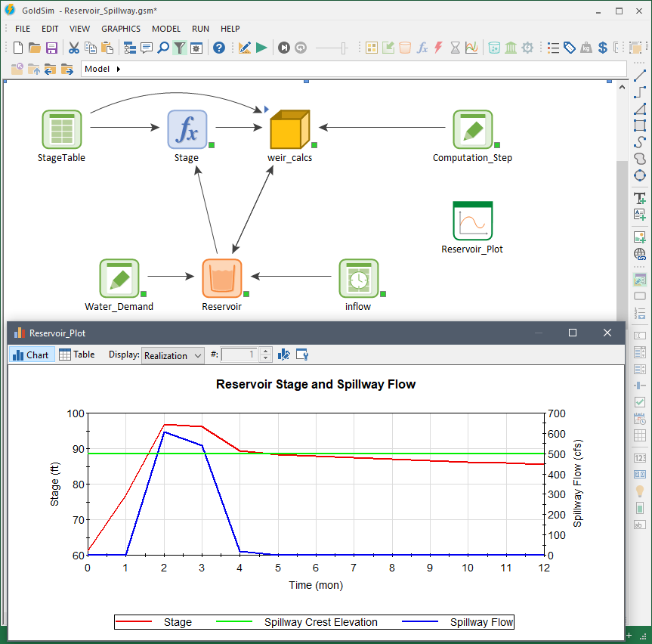Viewport: 652px width, 644px height.
Task: Open the RUN menu
Action: (x=200, y=29)
